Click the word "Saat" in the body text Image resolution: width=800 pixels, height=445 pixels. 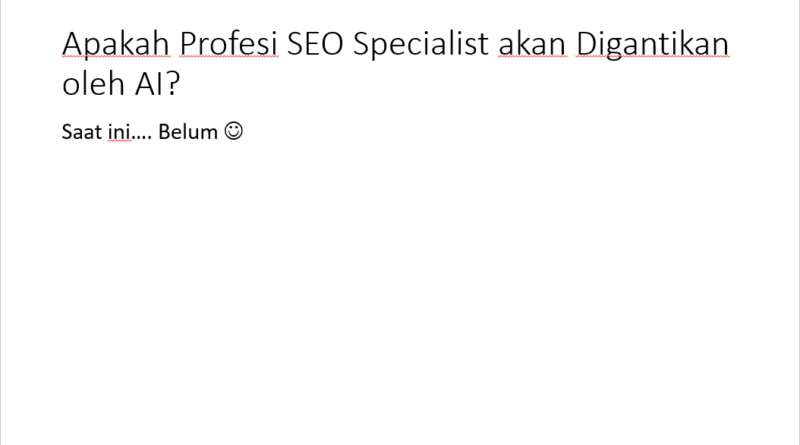[x=79, y=132]
